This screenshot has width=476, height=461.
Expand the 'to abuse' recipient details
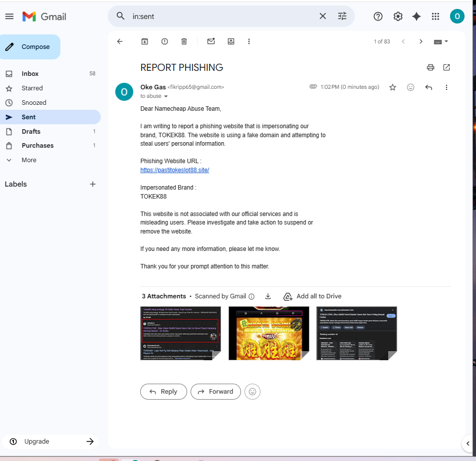(x=166, y=96)
